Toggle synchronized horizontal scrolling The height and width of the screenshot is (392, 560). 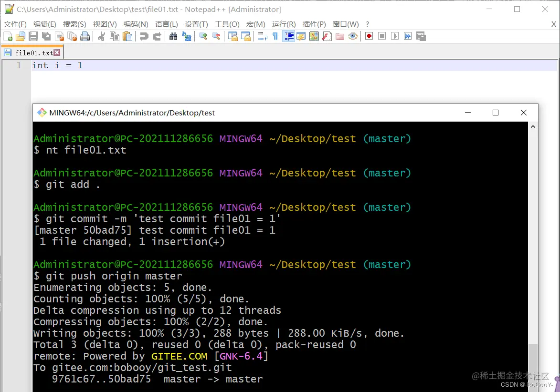point(246,36)
